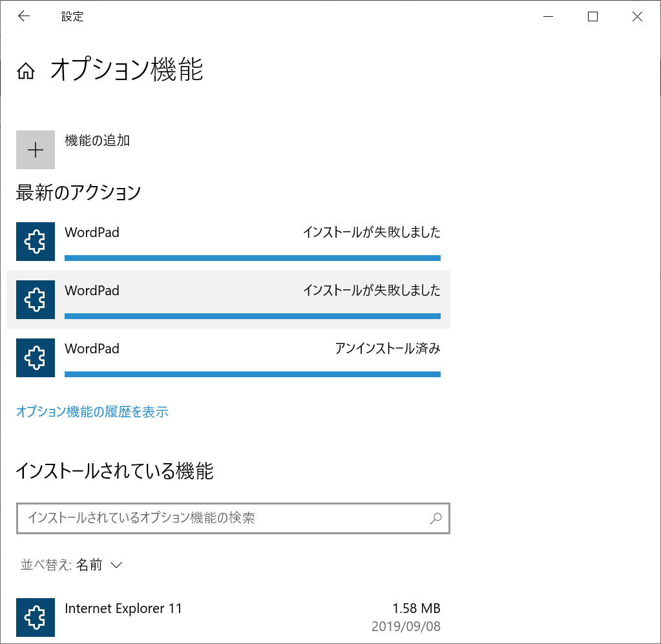Click progress bar of first WordPad entry

click(253, 258)
